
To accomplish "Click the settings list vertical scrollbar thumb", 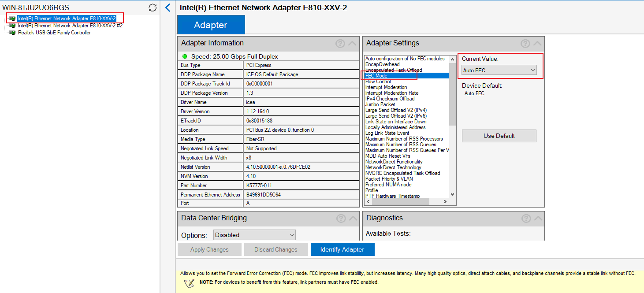I will pyautogui.click(x=452, y=95).
